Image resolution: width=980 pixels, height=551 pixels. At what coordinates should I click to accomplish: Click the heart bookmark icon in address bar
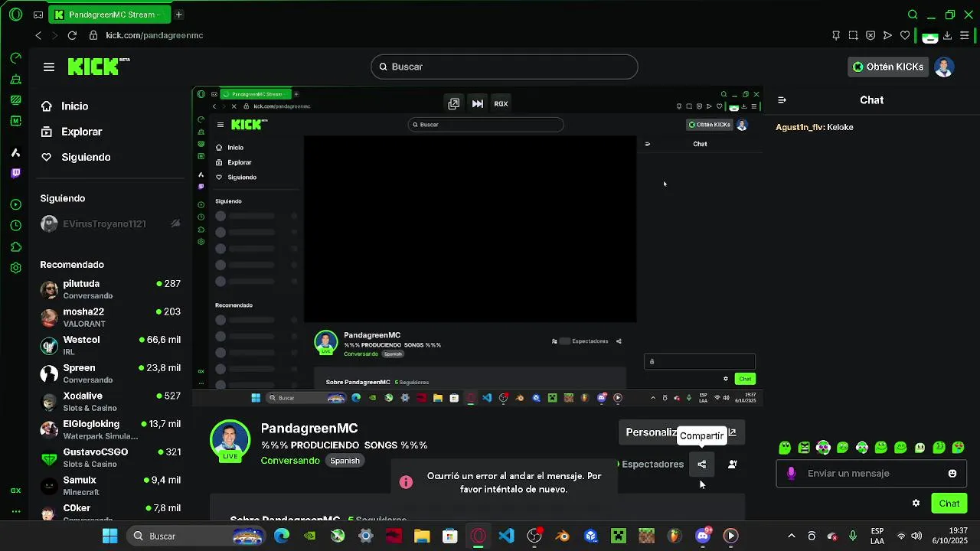[905, 35]
